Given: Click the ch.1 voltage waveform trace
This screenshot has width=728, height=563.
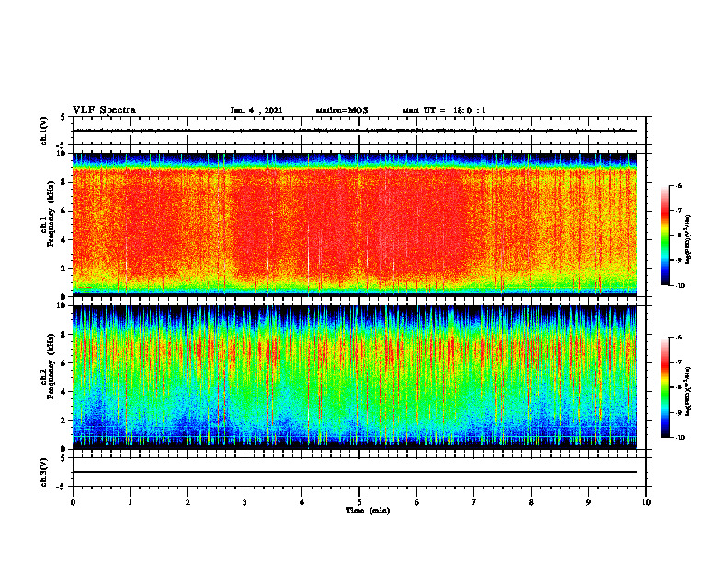Looking at the screenshot, I should [x=355, y=131].
